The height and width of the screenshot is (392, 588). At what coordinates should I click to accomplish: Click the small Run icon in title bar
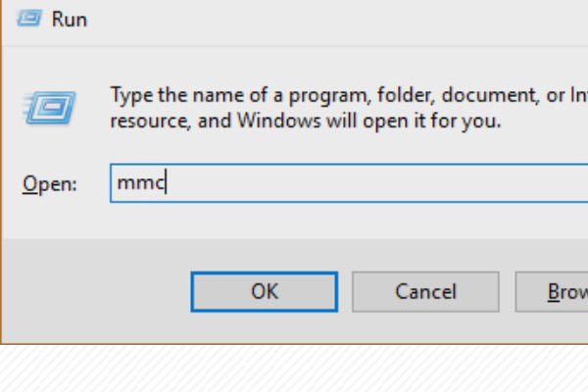tap(29, 19)
